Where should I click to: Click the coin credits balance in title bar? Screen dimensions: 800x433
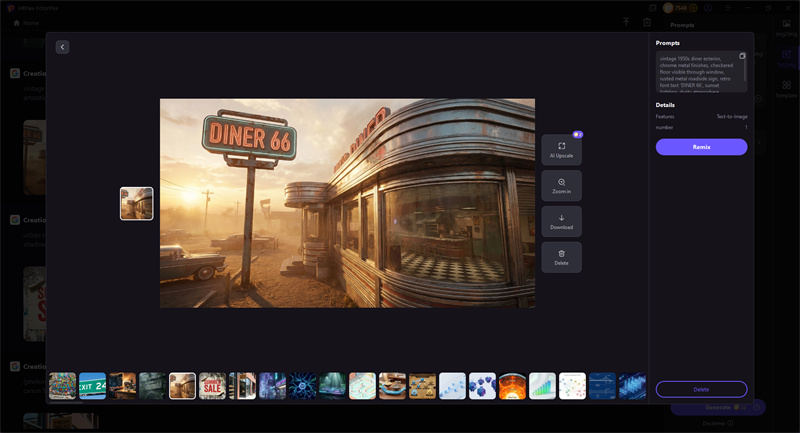(680, 8)
